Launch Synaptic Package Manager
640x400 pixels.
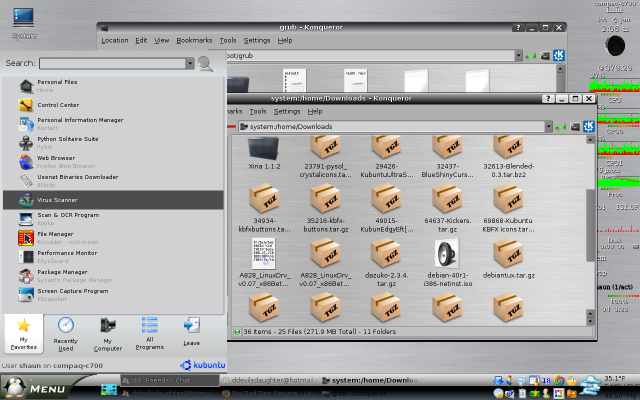[113, 276]
